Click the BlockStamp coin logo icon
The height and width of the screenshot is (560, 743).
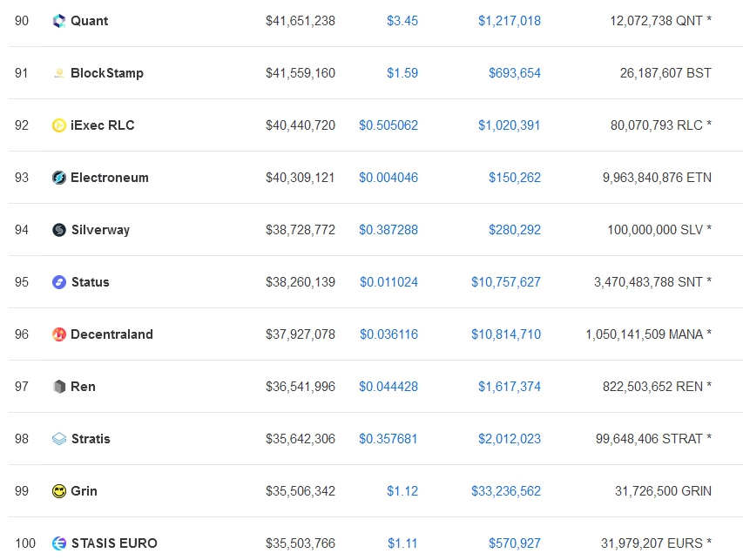click(x=58, y=73)
